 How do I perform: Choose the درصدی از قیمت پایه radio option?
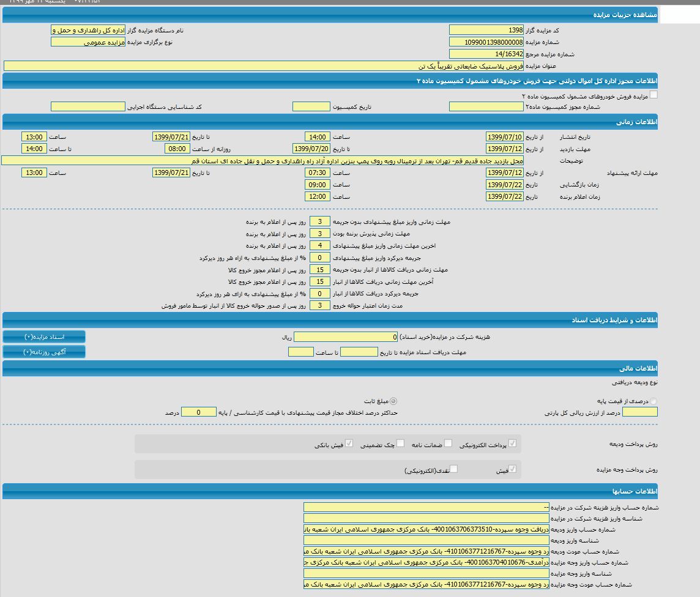pos(653,401)
